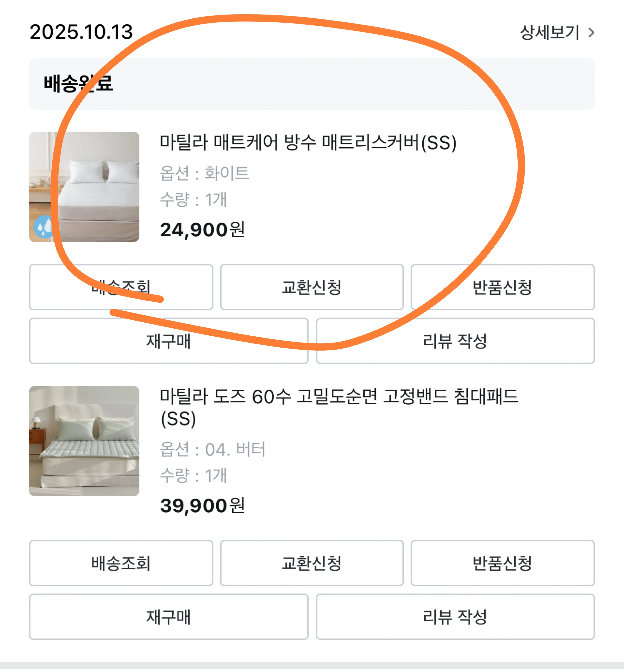Screen dimensions: 624x672
Task: Click the order date 2025.10.13
Action: 81,32
